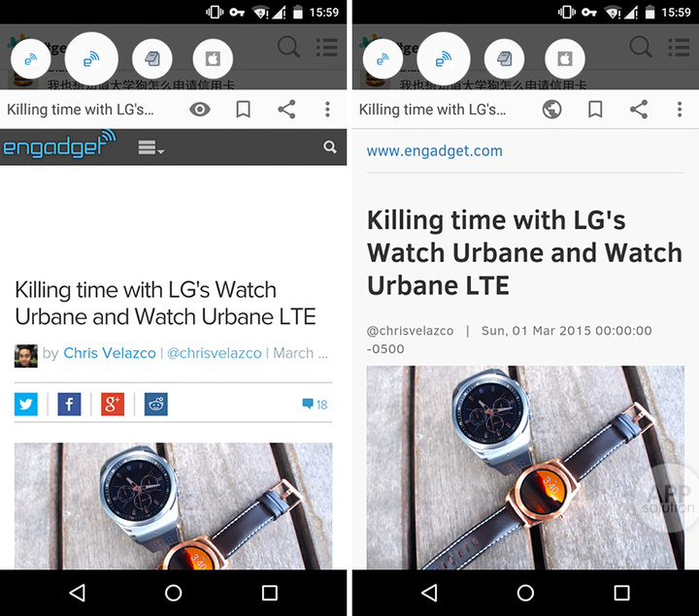The width and height of the screenshot is (699, 616).
Task: Share the article on Facebook
Action: [69, 404]
